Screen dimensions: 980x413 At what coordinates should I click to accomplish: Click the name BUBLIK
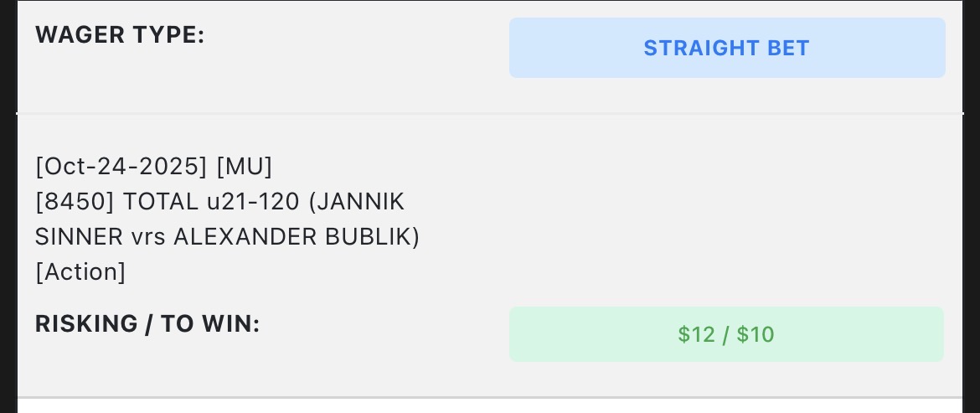click(369, 237)
